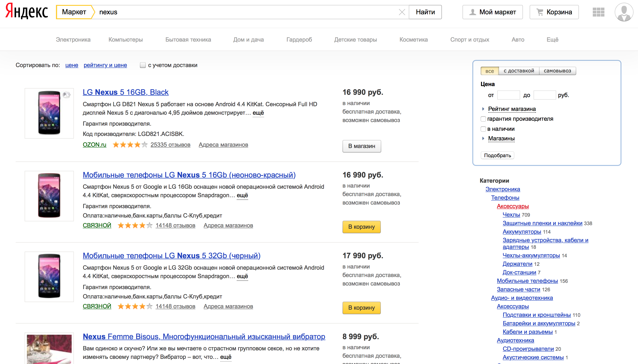The image size is (638, 364).
Task: Open LG Nexus 5 16GB, Black listing
Action: [126, 92]
